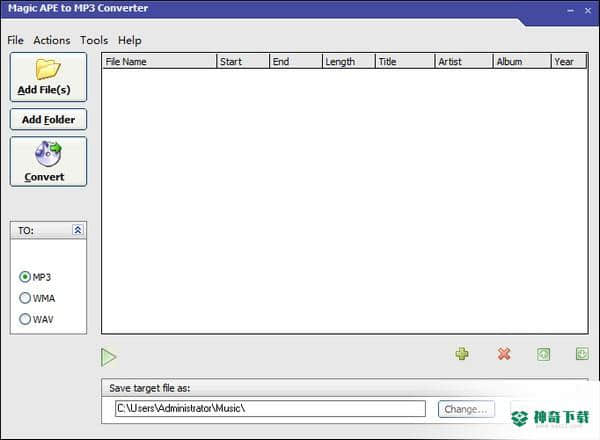This screenshot has width=600, height=440.
Task: Click the move up list icon
Action: click(543, 354)
